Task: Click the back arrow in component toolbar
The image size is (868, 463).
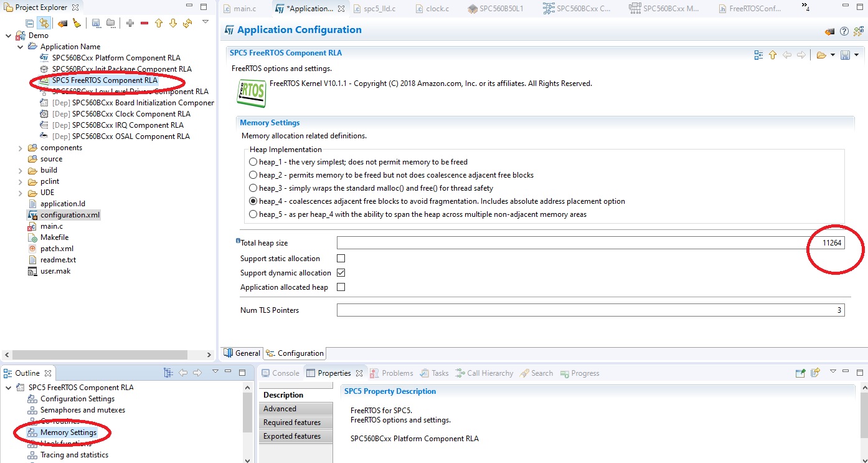Action: pos(787,55)
